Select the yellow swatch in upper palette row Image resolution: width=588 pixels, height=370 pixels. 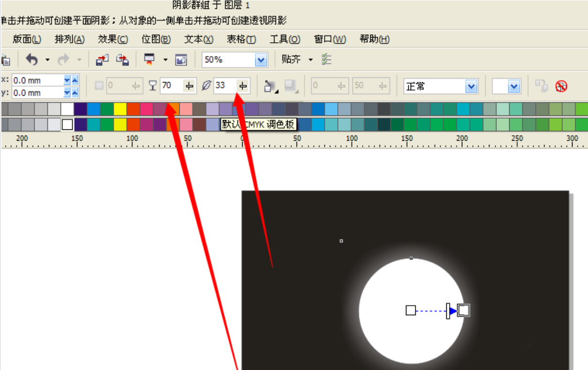coord(120,109)
